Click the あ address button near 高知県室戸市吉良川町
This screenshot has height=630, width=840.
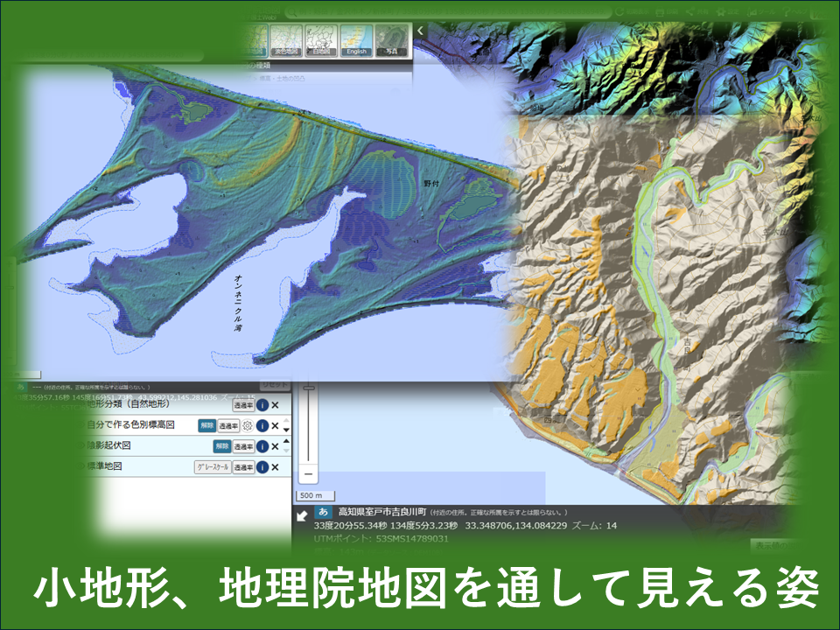(x=323, y=512)
